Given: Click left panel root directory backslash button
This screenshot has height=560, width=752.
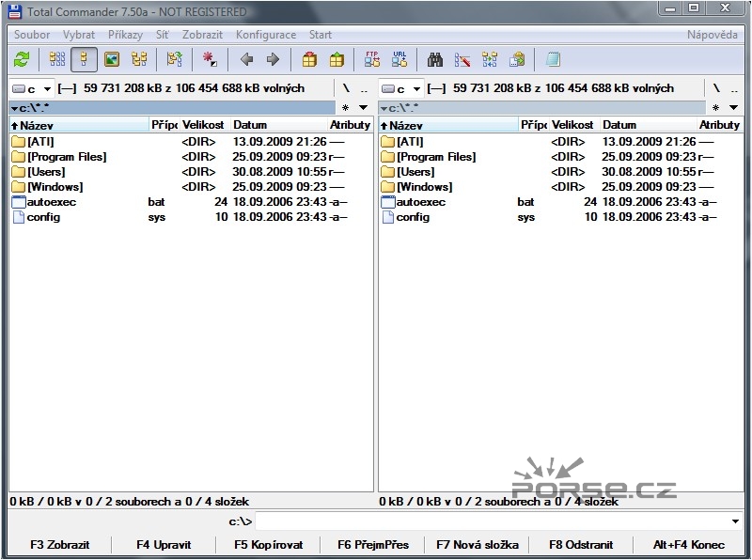Looking at the screenshot, I should [x=346, y=88].
